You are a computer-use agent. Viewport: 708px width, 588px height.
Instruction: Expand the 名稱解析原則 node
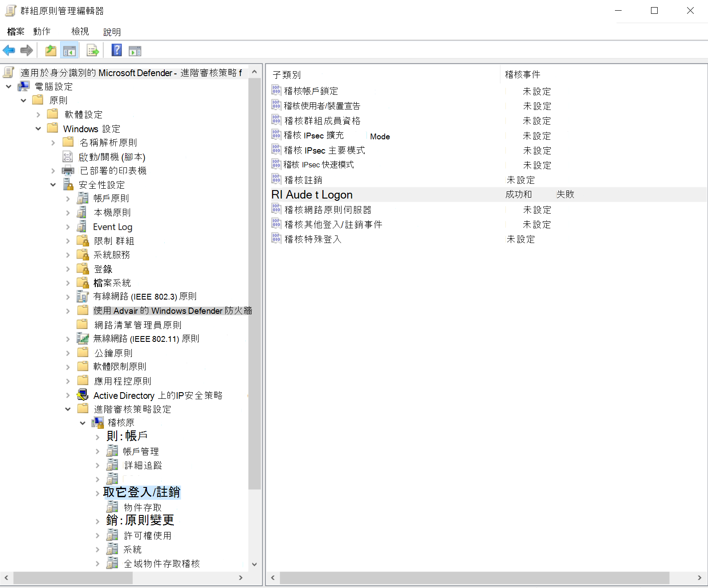point(53,142)
